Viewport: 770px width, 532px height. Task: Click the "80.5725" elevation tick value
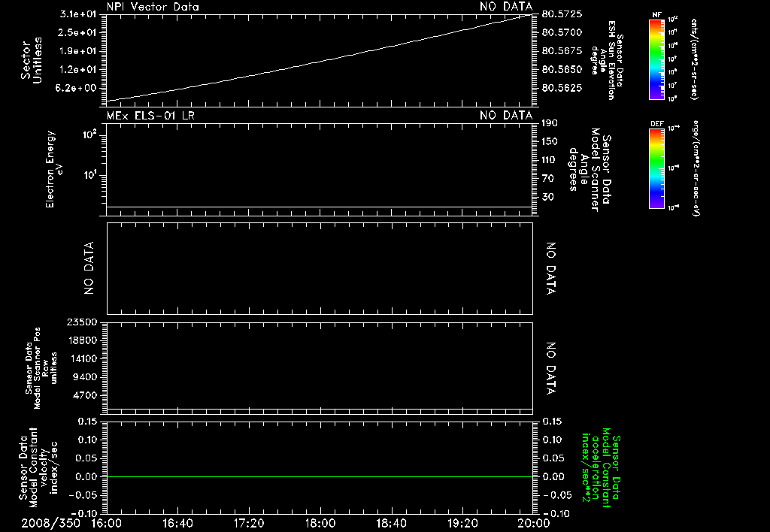point(562,14)
